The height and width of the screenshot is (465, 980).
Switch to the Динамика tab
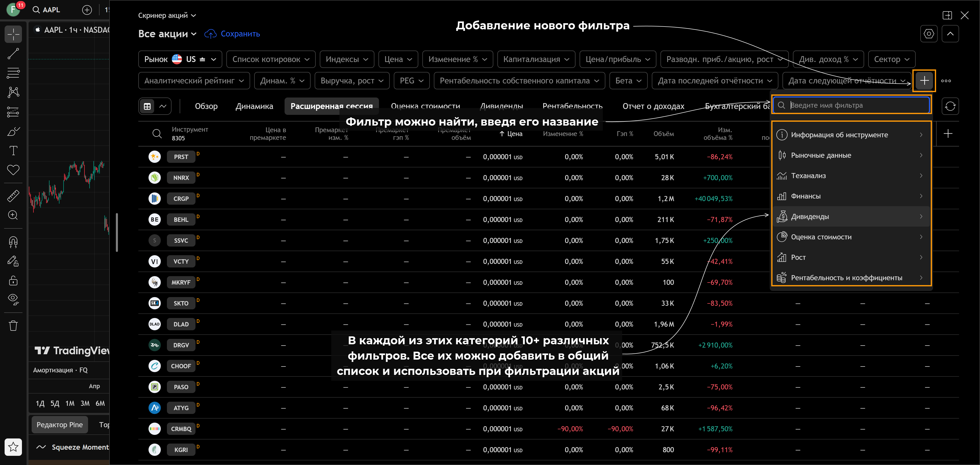254,106
